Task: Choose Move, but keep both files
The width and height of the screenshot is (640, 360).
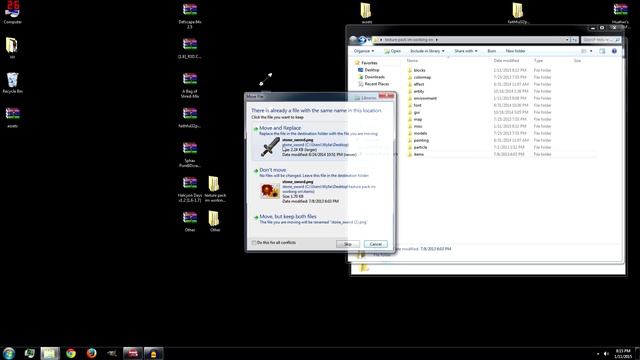Action: pos(320,219)
